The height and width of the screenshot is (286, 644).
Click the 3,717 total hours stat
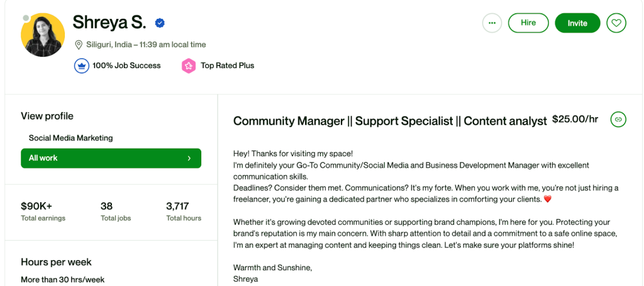[x=177, y=206]
